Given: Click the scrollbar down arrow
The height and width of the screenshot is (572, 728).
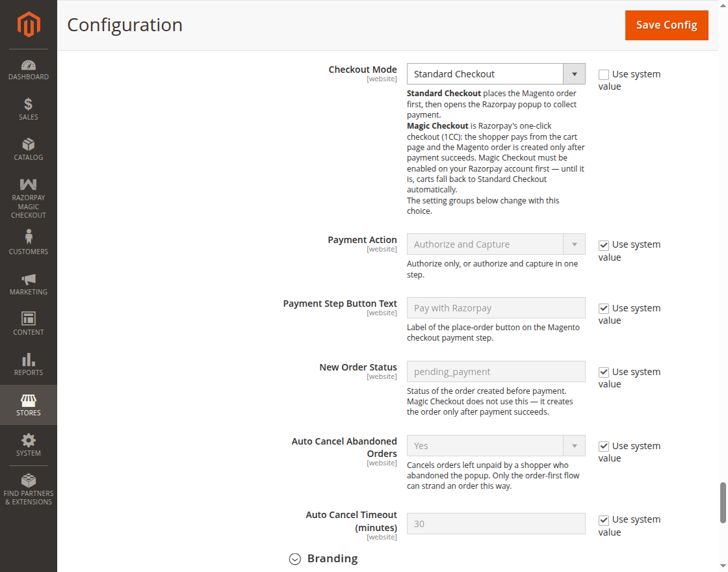Looking at the screenshot, I should click(x=722, y=566).
